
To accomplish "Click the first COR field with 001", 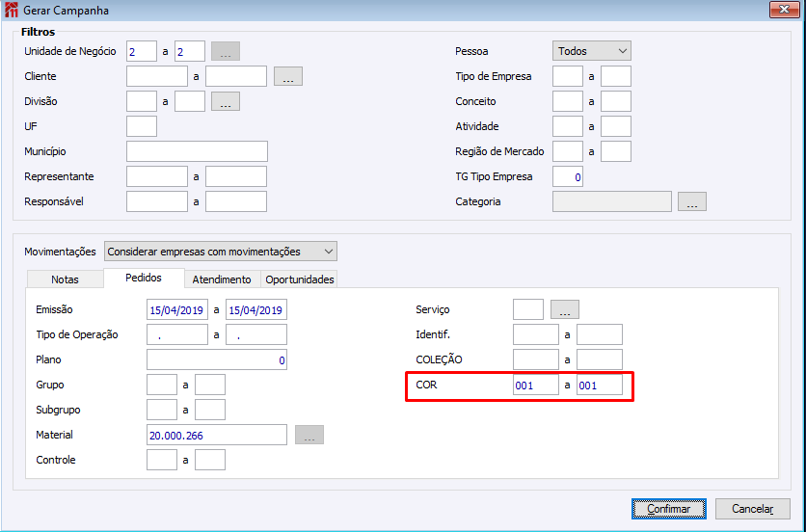I will tap(536, 385).
